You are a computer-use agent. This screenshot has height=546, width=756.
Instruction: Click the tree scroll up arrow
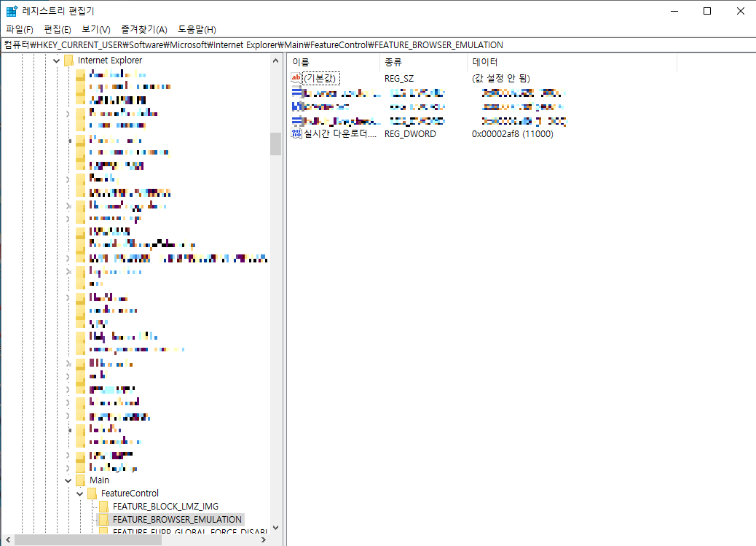tap(276, 61)
